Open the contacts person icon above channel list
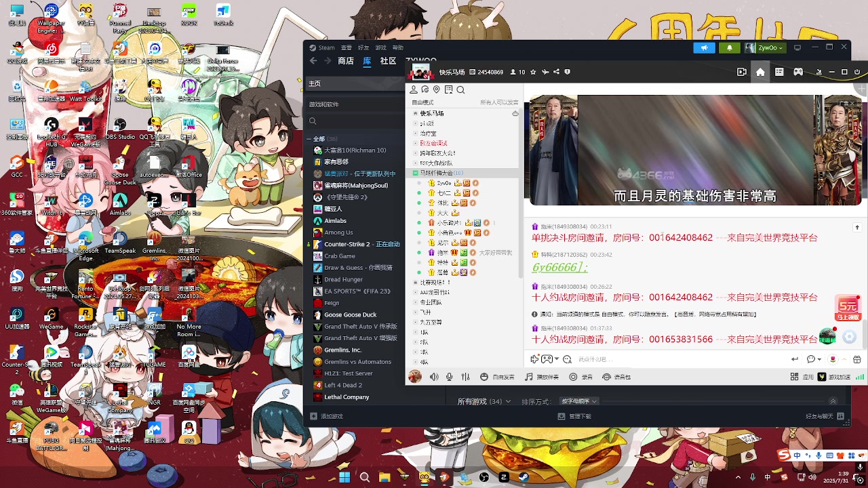The height and width of the screenshot is (488, 868). pyautogui.click(x=414, y=89)
